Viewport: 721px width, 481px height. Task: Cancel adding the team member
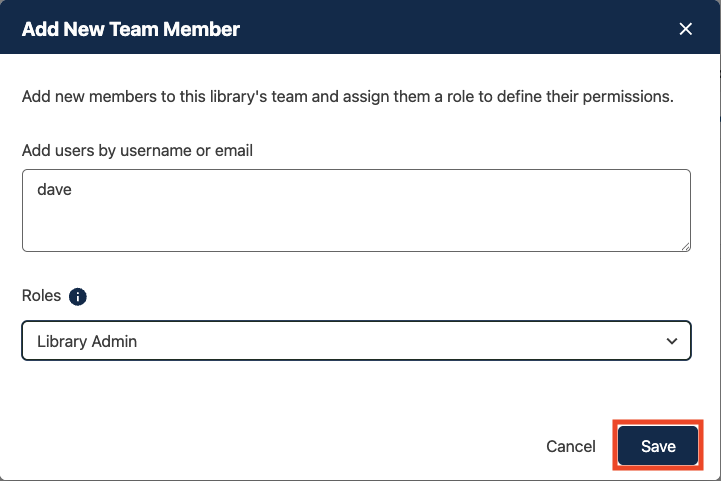click(x=571, y=446)
